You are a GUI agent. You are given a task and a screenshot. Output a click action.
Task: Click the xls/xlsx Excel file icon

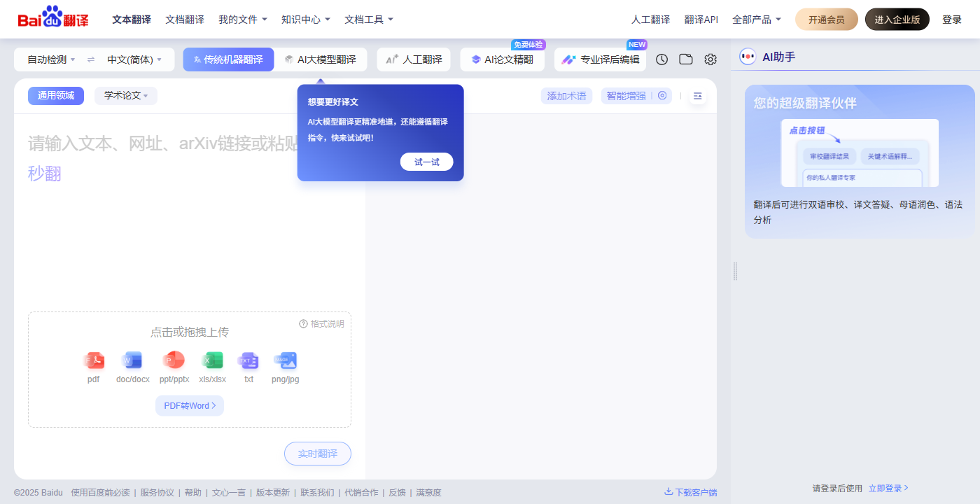pyautogui.click(x=212, y=360)
